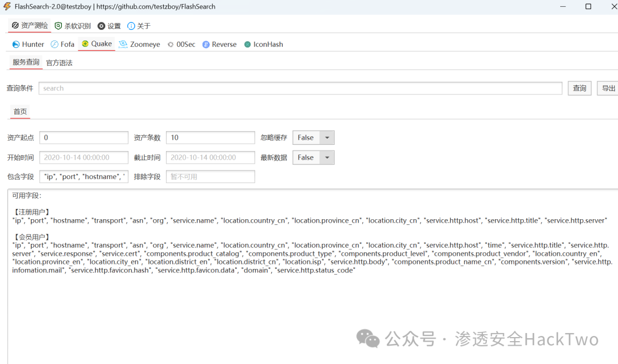Click the Zoomeye eye icon
The height and width of the screenshot is (364, 618).
click(123, 44)
